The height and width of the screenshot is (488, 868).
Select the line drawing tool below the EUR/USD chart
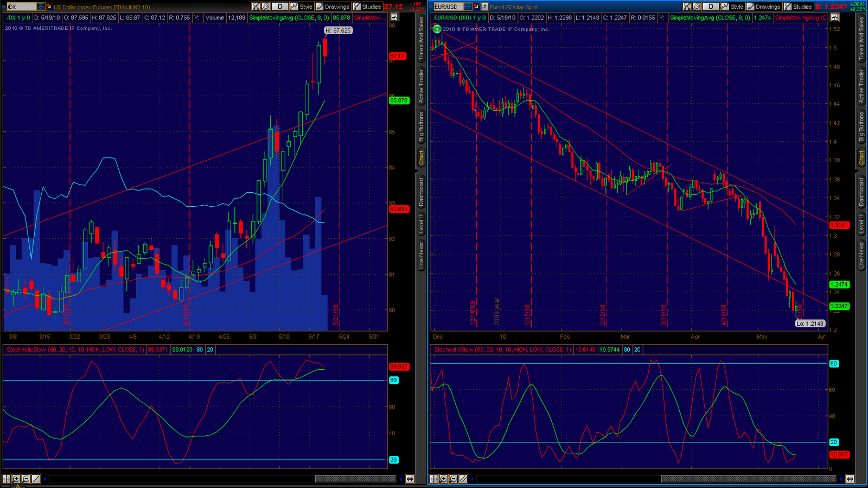tap(463, 479)
